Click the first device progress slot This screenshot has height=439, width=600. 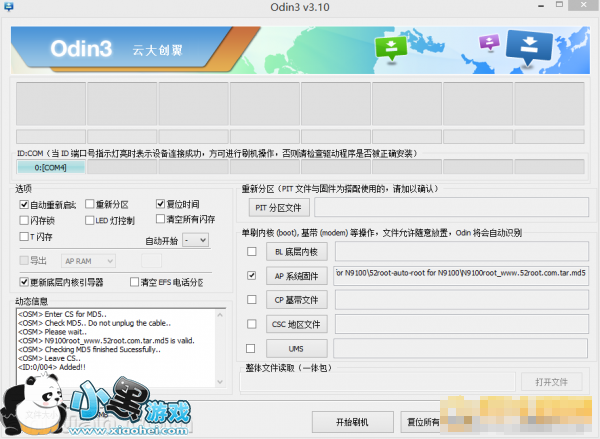pyautogui.click(x=51, y=104)
